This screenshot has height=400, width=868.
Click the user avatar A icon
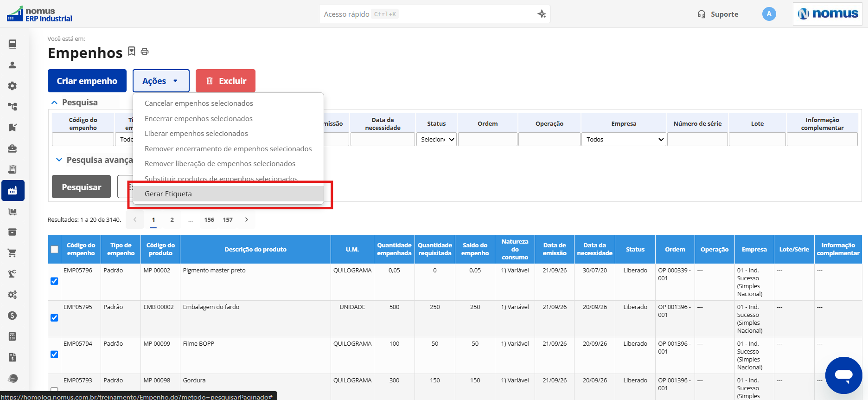point(769,14)
